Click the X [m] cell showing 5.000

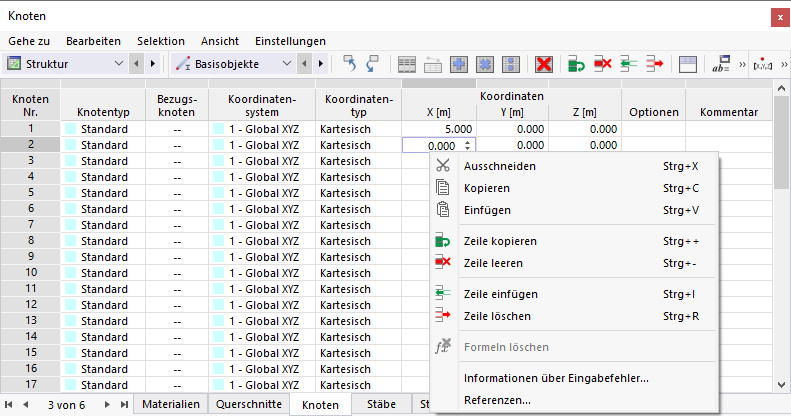(x=438, y=129)
